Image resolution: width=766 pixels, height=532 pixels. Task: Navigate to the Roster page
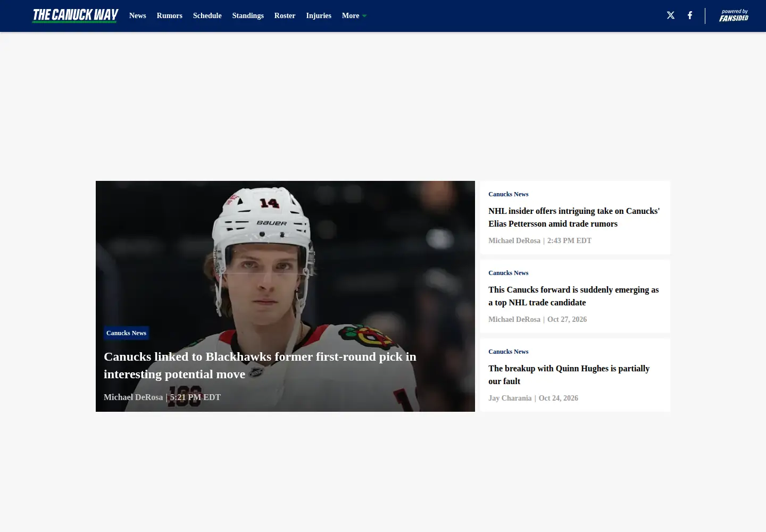click(285, 15)
